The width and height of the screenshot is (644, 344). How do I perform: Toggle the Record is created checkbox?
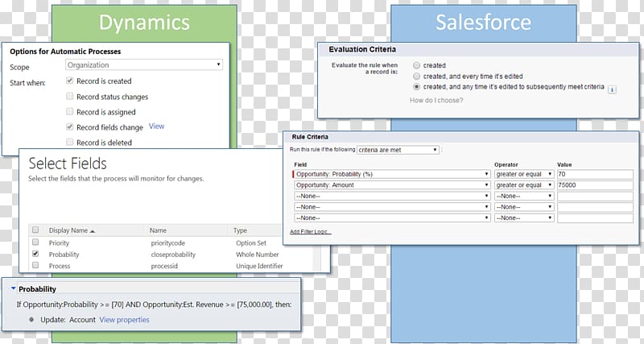point(70,81)
